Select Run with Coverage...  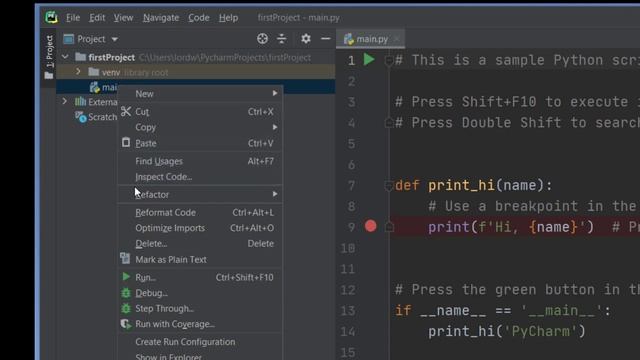(200, 324)
